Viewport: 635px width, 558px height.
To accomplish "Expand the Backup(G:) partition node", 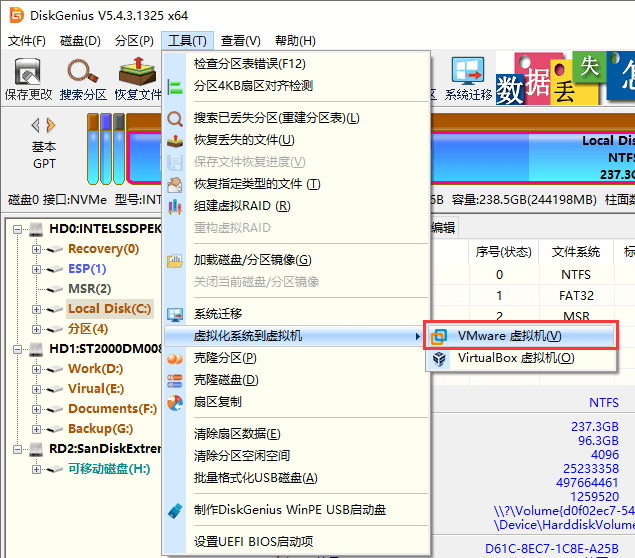I will (36, 429).
